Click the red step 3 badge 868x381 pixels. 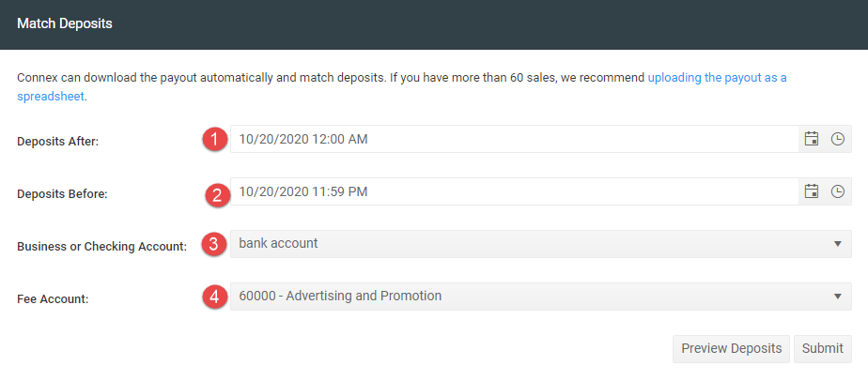pos(215,244)
